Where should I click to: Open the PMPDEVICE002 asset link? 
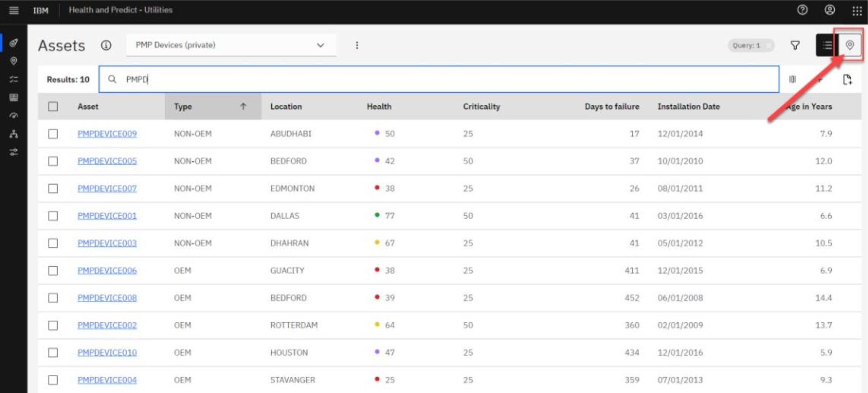pos(107,325)
